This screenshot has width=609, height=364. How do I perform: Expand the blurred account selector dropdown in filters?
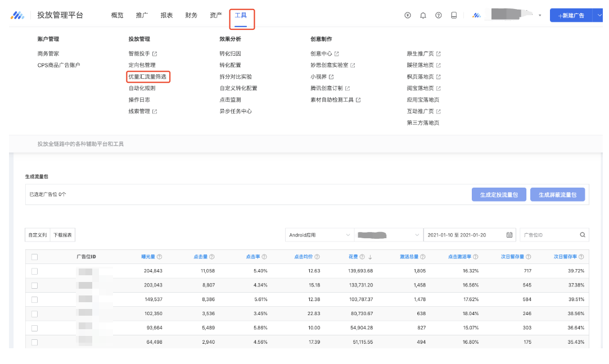(x=389, y=235)
